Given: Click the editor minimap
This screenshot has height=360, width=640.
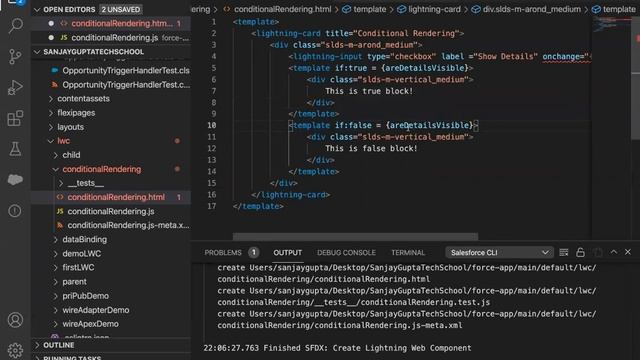Looking at the screenshot, I should [x=611, y=25].
